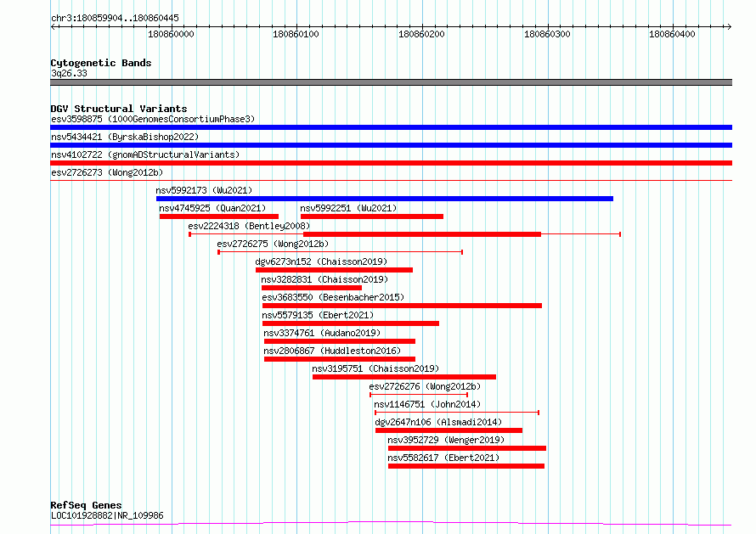Select the thin red line of esv2726275
This screenshot has height=534, width=756.
pos(341,252)
